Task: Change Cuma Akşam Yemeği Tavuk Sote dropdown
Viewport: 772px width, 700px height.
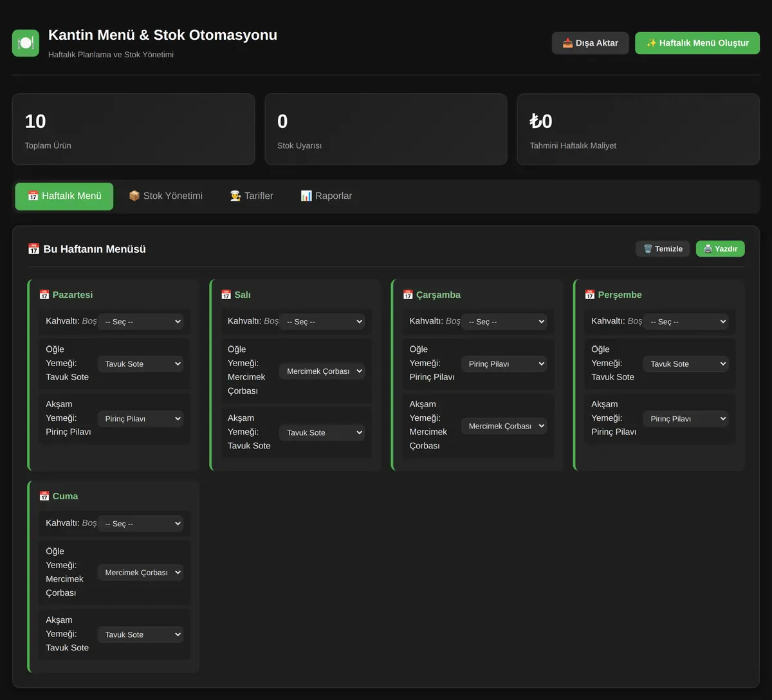Action: click(x=141, y=634)
